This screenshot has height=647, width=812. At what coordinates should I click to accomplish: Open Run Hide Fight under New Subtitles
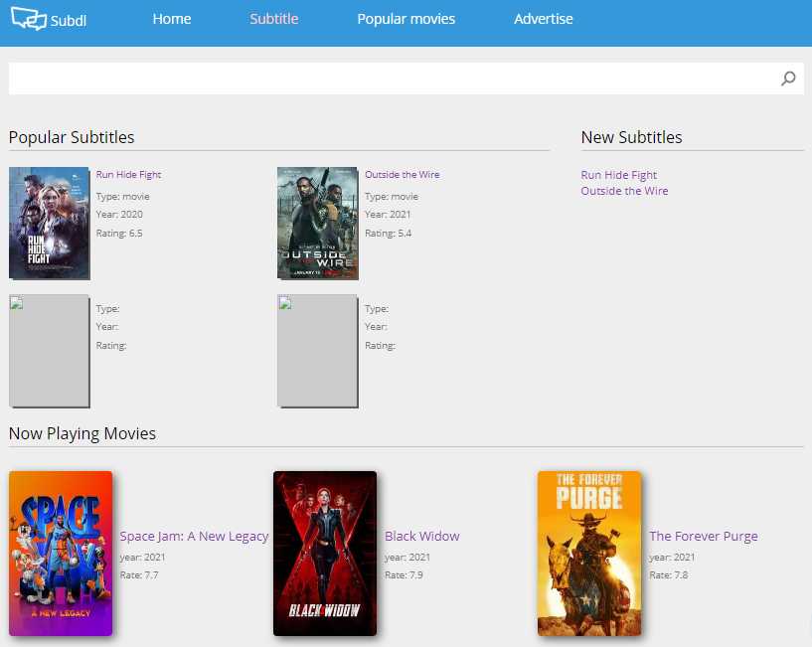tap(619, 175)
